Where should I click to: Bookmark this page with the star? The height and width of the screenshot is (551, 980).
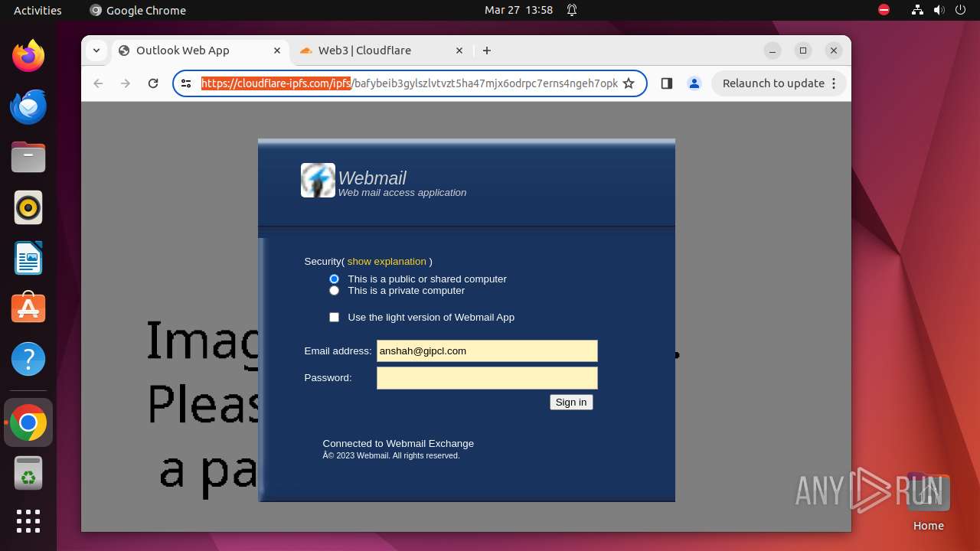tap(629, 83)
